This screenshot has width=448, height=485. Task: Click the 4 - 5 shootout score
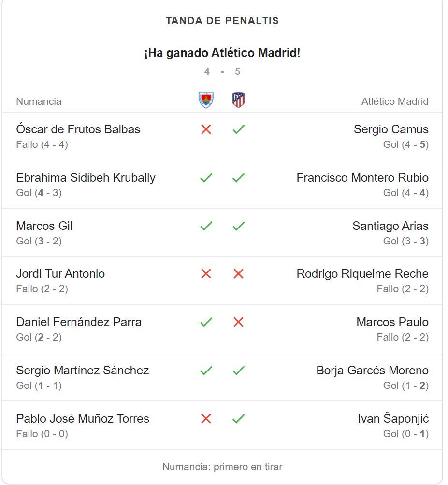pyautogui.click(x=222, y=71)
